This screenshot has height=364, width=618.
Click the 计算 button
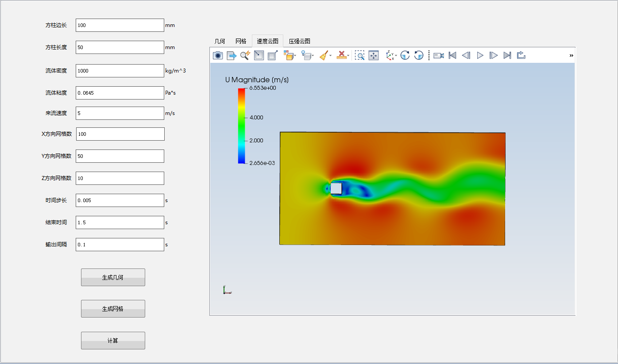click(113, 341)
